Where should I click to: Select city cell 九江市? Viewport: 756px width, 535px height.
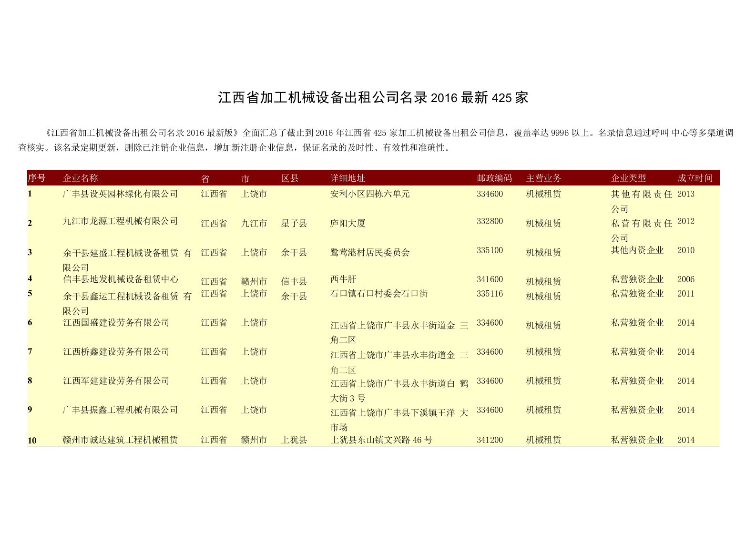(254, 223)
